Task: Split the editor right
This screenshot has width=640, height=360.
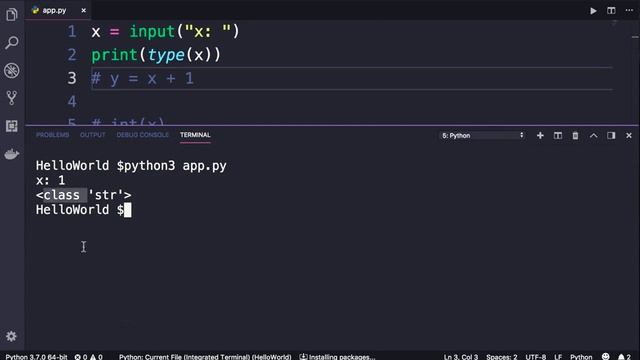Action: pos(611,11)
